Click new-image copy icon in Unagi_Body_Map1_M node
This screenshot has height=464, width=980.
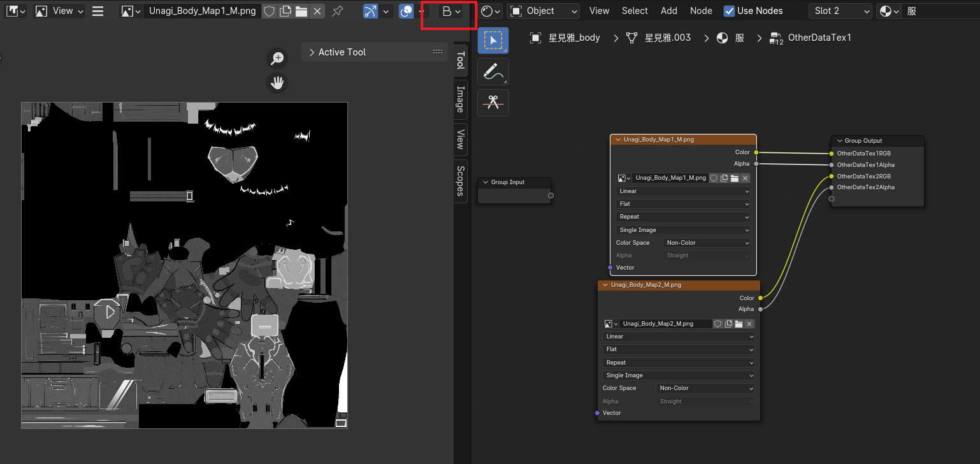(x=724, y=178)
